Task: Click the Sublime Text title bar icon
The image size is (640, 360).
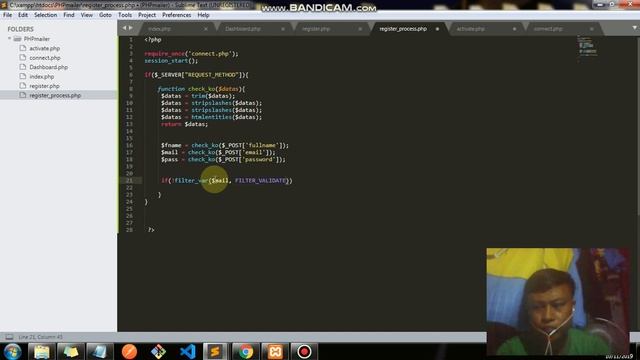Action: tap(4, 5)
